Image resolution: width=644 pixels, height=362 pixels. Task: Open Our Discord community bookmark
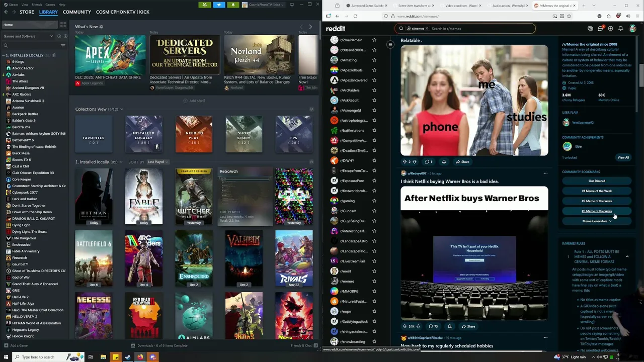(597, 181)
